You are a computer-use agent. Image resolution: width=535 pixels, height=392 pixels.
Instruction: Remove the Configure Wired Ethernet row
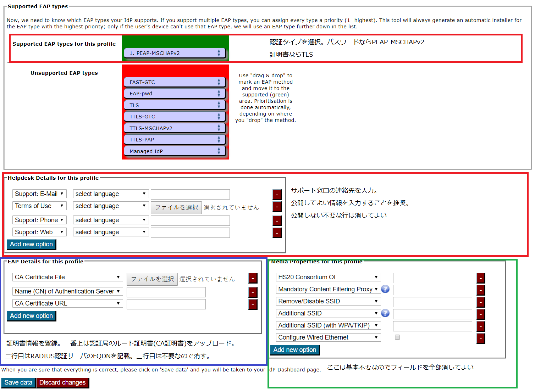481,338
